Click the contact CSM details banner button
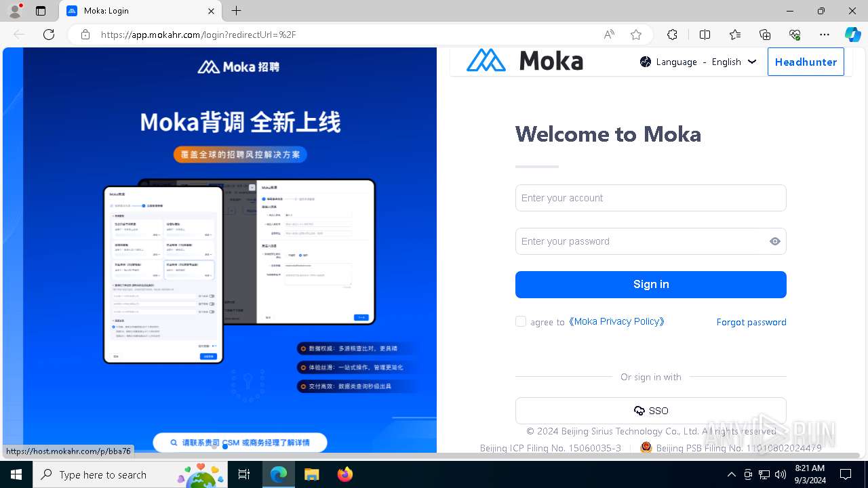The image size is (868, 488). [240, 443]
